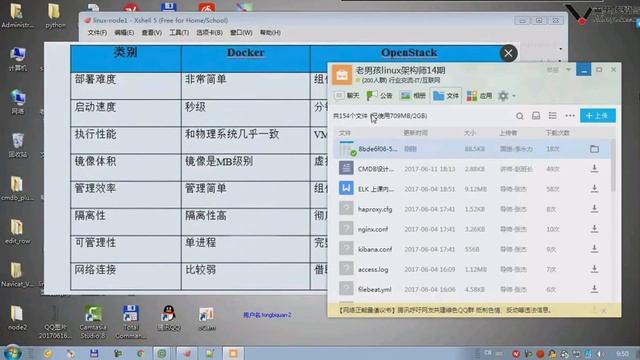640x360 pixels.
Task: Select the nginx.conf file row
Action: point(472,229)
